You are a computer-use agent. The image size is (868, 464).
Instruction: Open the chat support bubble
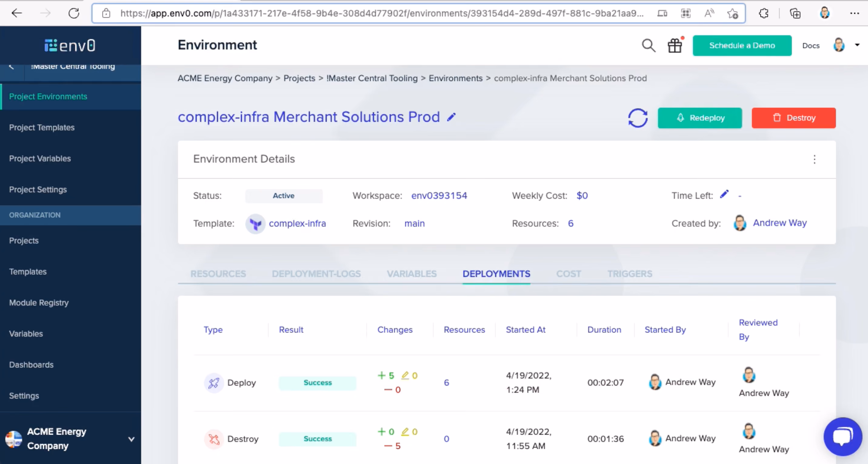(x=843, y=437)
